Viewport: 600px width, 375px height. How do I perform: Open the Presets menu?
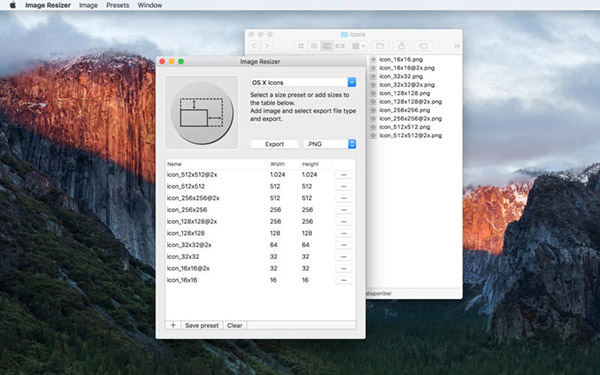pyautogui.click(x=117, y=5)
